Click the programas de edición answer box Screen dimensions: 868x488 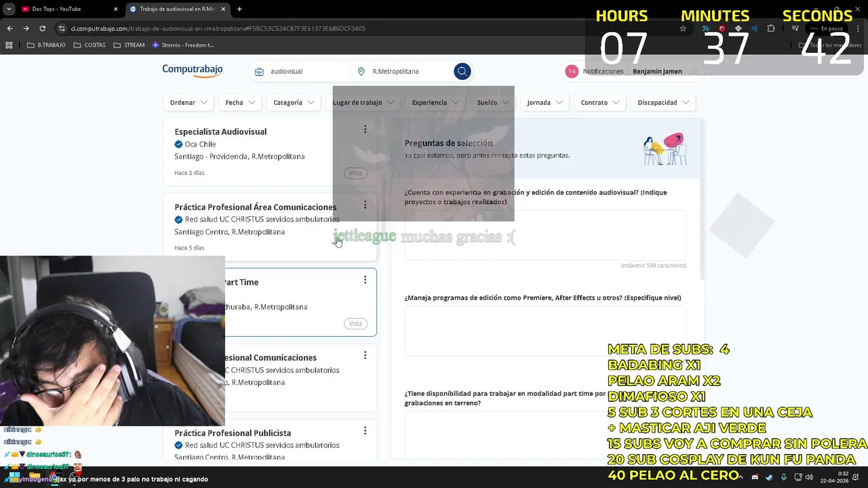(545, 331)
